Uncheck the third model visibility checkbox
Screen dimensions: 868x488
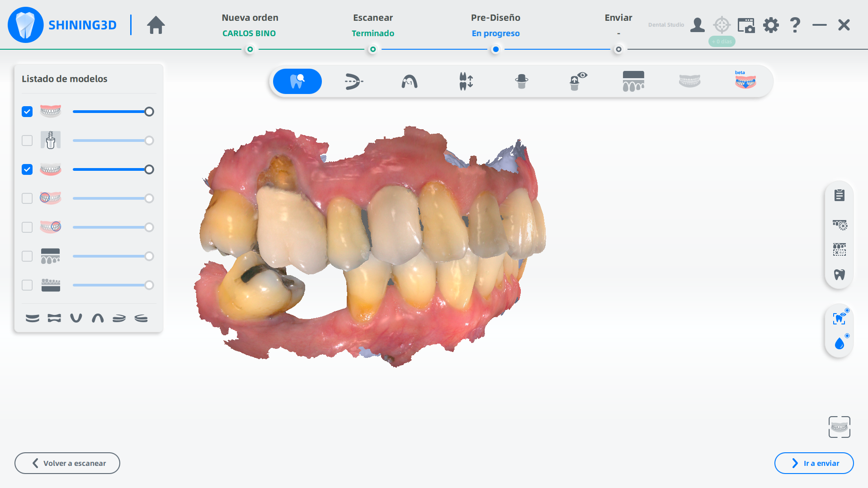tap(27, 169)
